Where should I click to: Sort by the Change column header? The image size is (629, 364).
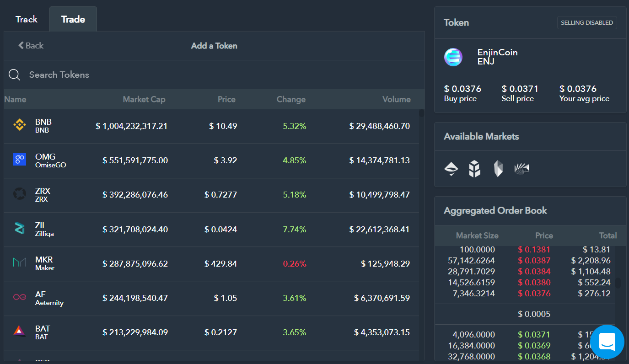(x=291, y=99)
